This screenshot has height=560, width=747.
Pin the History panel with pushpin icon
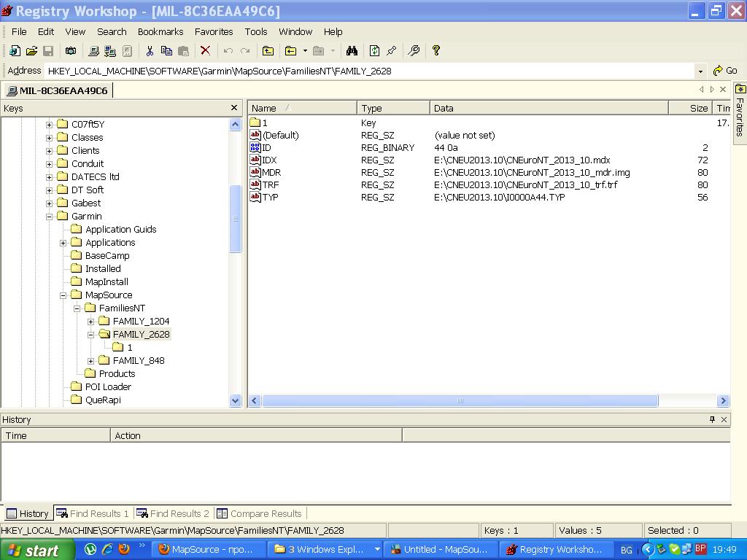(x=712, y=419)
